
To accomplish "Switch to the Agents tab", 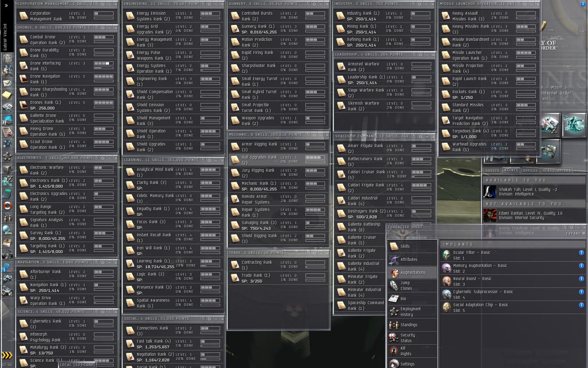I will pyautogui.click(x=511, y=171).
